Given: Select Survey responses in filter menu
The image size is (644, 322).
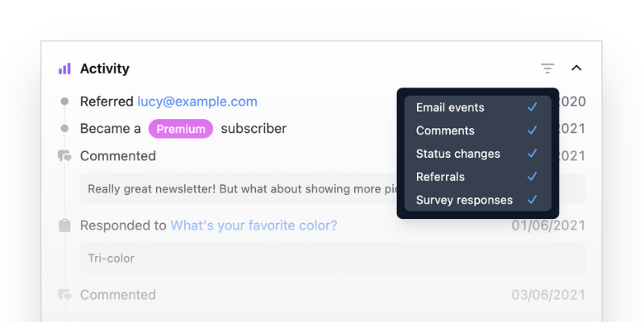Looking at the screenshot, I should (x=477, y=200).
